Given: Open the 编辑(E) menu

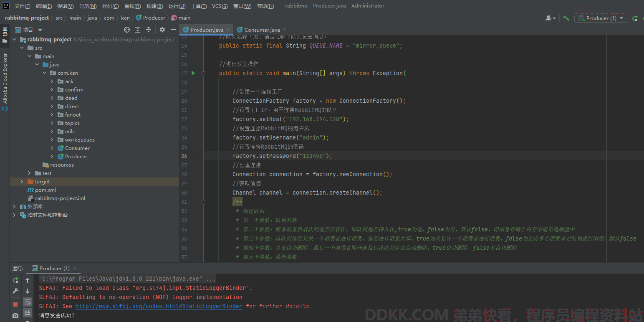Looking at the screenshot, I should click(x=44, y=6).
